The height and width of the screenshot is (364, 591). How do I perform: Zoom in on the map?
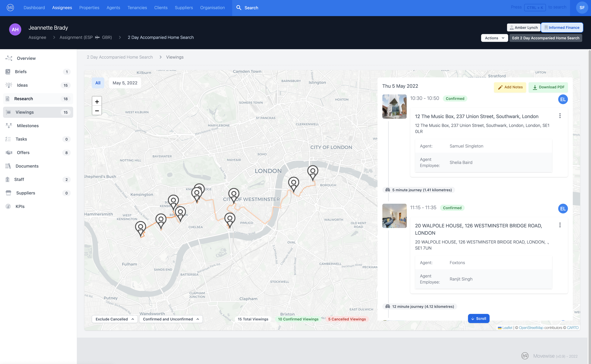tap(97, 101)
